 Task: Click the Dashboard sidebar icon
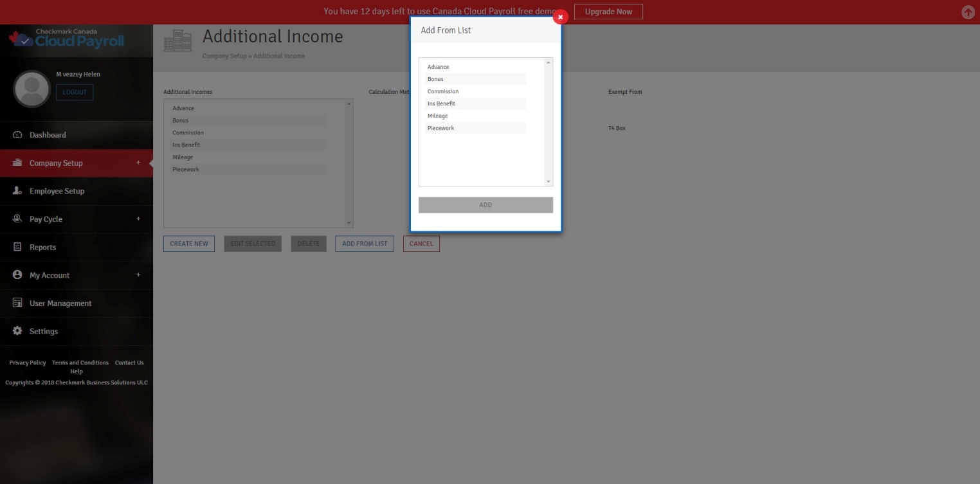pos(17,135)
